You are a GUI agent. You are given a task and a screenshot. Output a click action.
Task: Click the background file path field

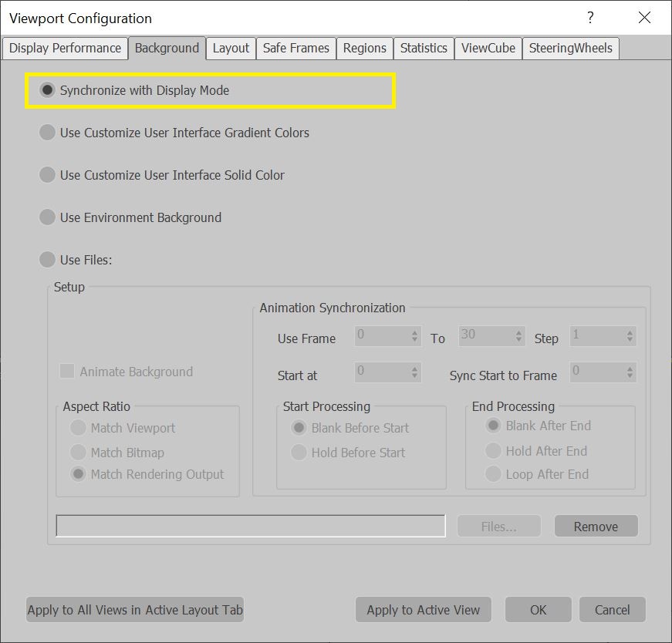tap(251, 526)
